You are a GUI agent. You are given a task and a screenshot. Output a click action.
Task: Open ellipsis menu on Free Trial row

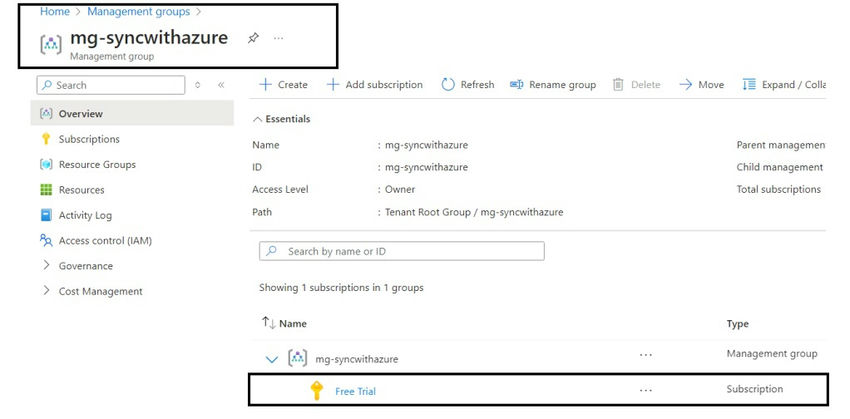click(645, 390)
